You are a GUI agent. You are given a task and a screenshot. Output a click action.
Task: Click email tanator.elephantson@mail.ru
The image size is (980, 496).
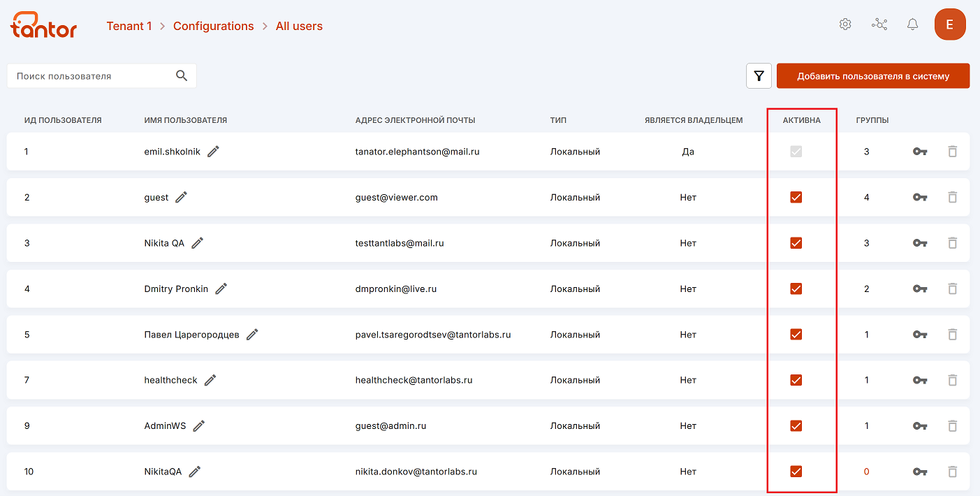click(x=417, y=152)
